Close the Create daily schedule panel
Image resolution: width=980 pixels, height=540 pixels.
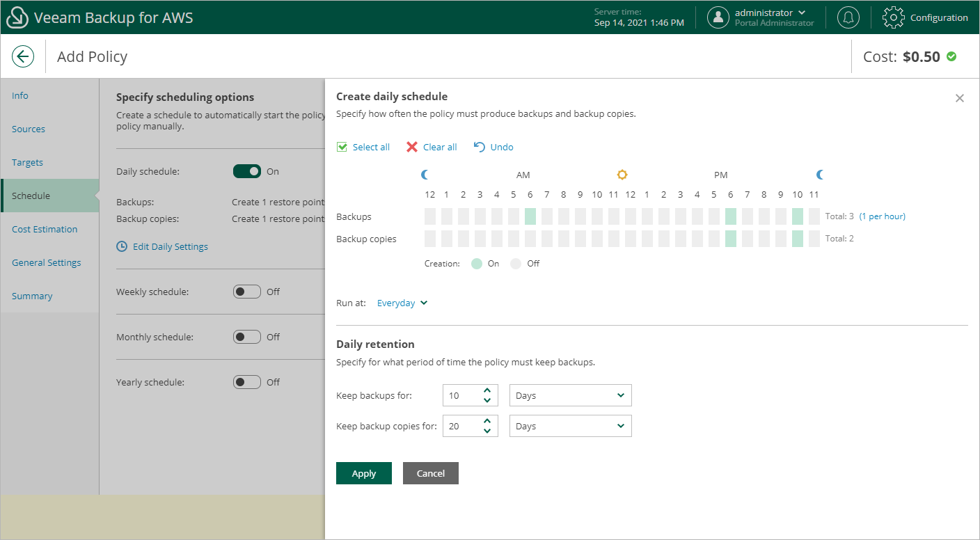960,98
